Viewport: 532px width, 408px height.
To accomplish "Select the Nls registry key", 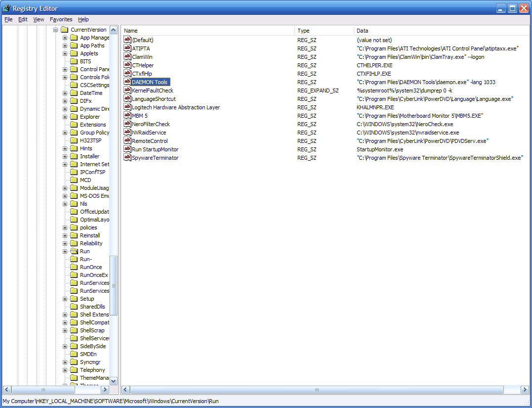I will pyautogui.click(x=83, y=204).
